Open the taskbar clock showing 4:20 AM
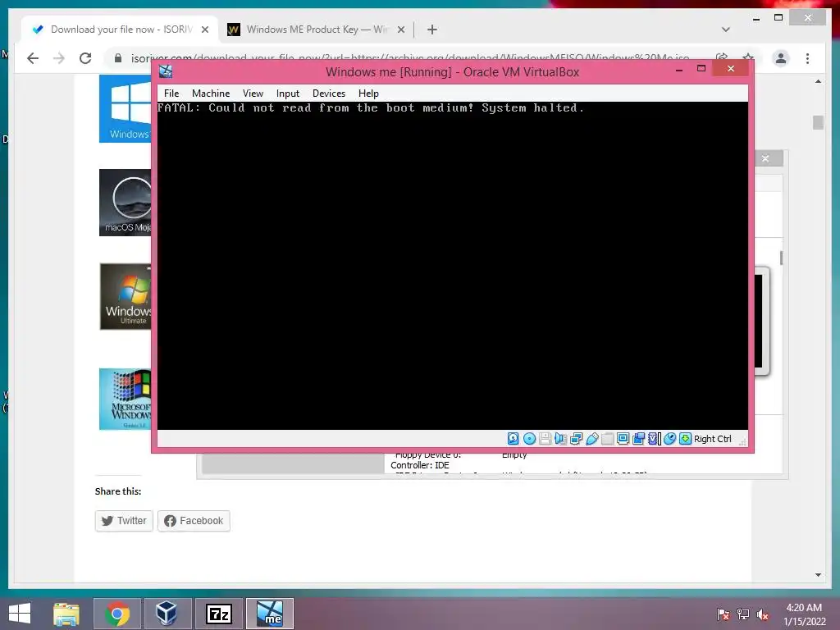The width and height of the screenshot is (840, 630). [x=804, y=614]
